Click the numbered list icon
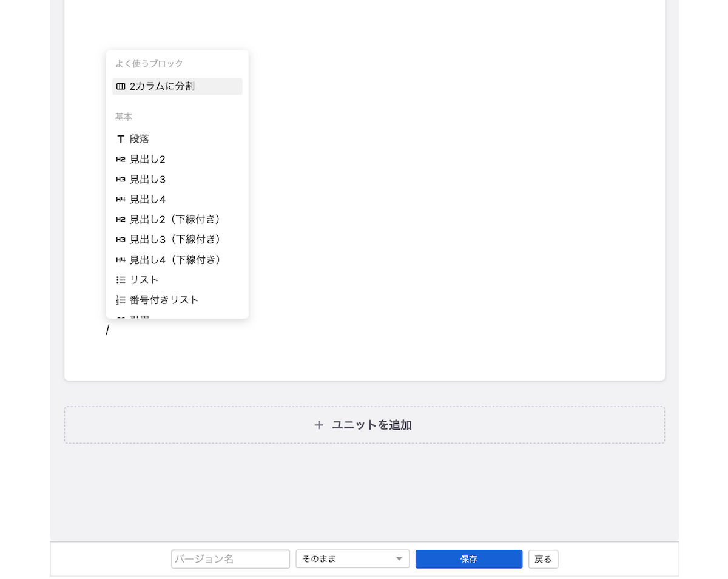This screenshot has width=728, height=579. 121,300
